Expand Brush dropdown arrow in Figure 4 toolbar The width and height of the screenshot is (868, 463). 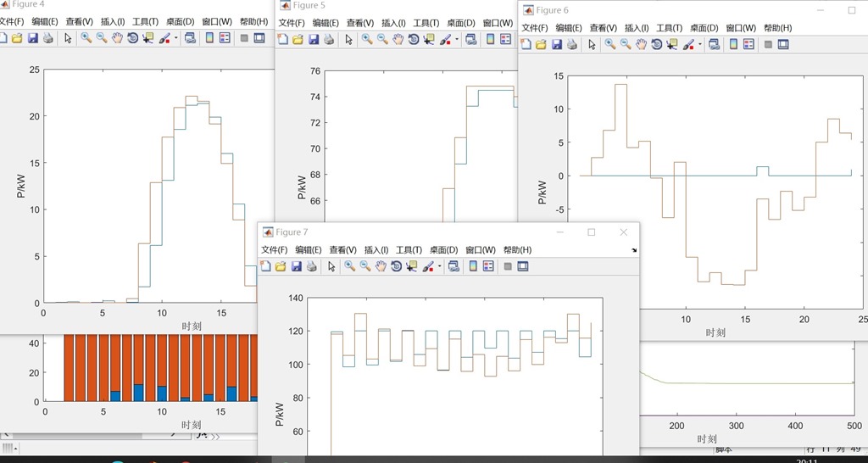(x=176, y=38)
